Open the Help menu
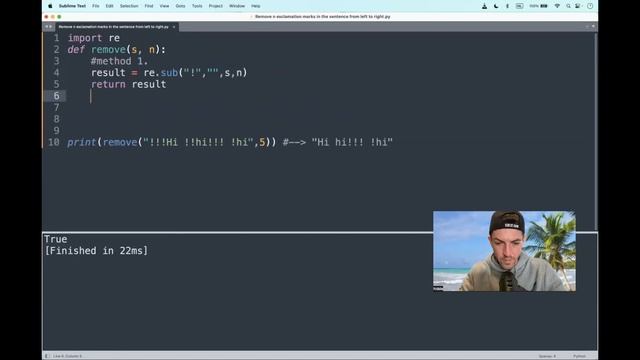This screenshot has width=640, height=360. pos(256,6)
